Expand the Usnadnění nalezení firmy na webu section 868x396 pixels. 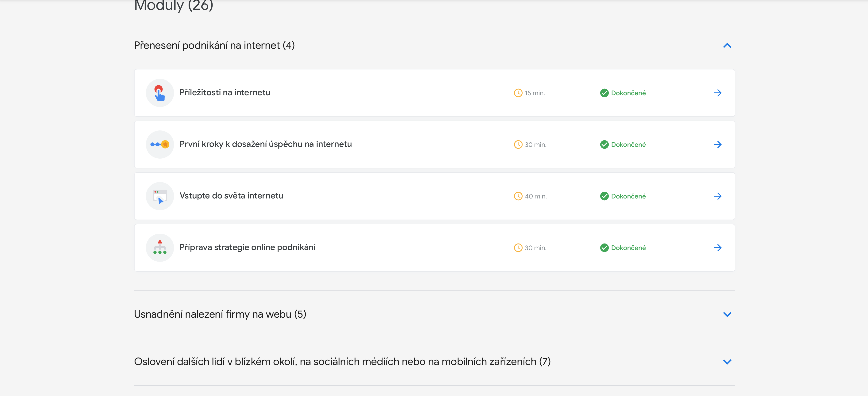tap(727, 315)
